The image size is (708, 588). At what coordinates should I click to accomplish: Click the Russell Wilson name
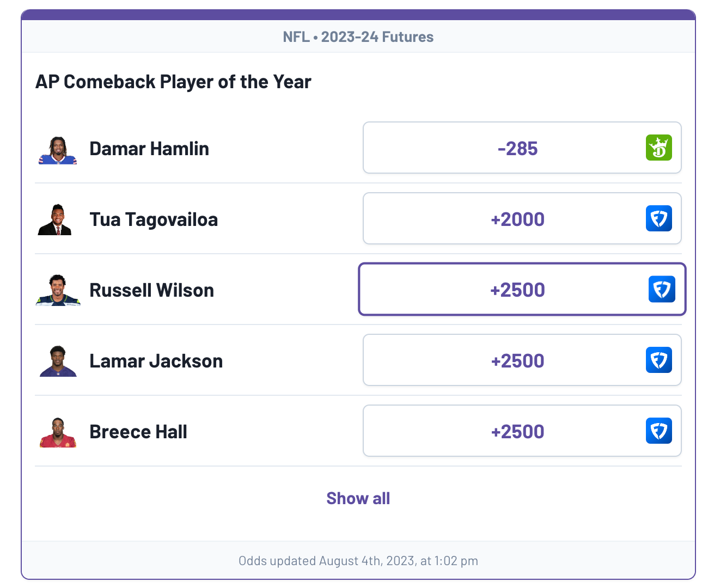pos(152,290)
